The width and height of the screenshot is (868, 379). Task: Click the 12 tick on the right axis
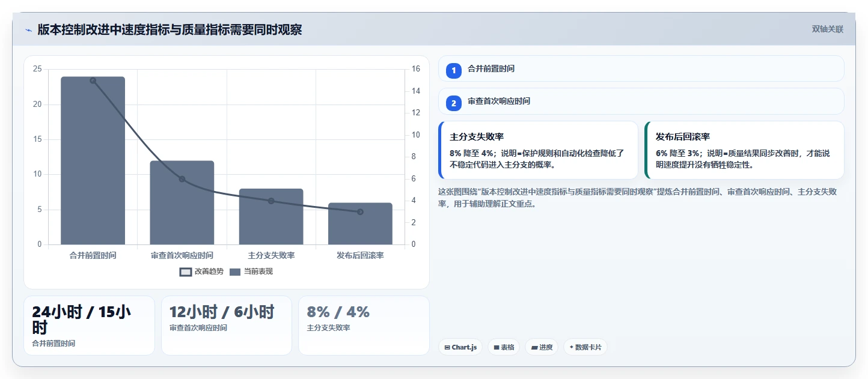coord(416,113)
